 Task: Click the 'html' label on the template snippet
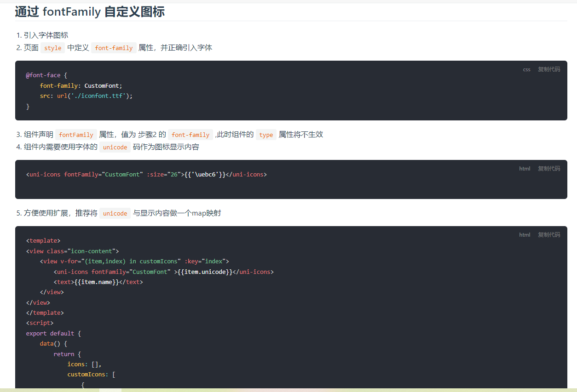click(x=525, y=235)
